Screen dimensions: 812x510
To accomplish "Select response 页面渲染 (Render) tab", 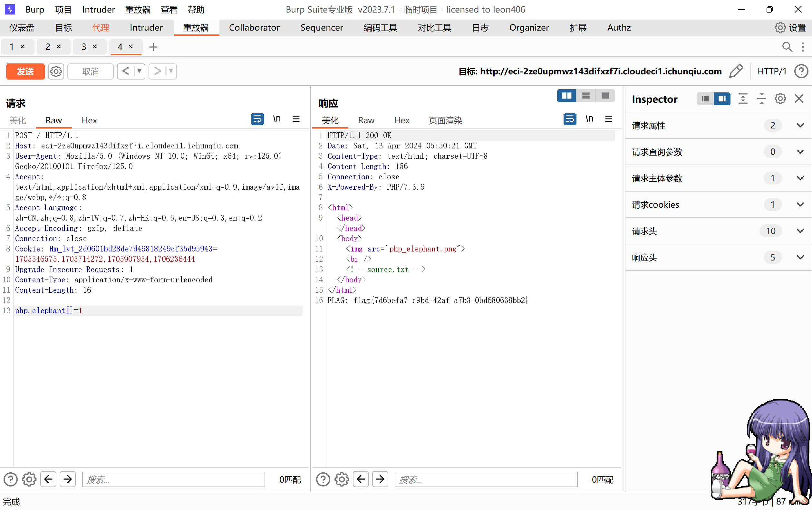I will [445, 120].
